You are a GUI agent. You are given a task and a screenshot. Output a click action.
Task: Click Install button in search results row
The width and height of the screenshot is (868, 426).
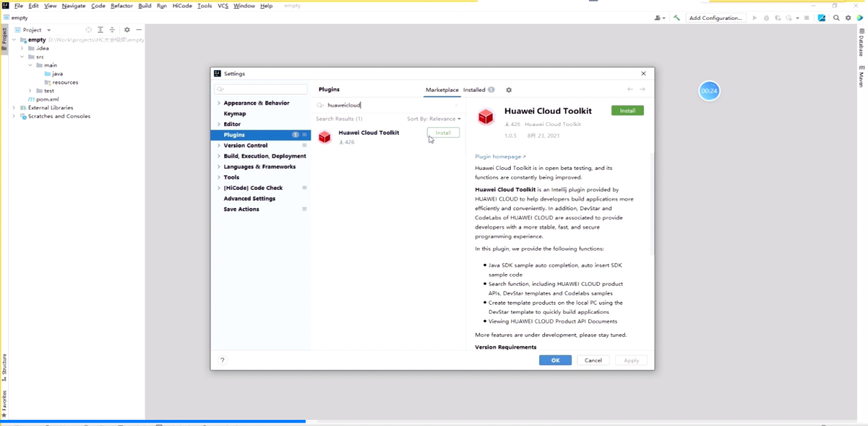pyautogui.click(x=443, y=133)
